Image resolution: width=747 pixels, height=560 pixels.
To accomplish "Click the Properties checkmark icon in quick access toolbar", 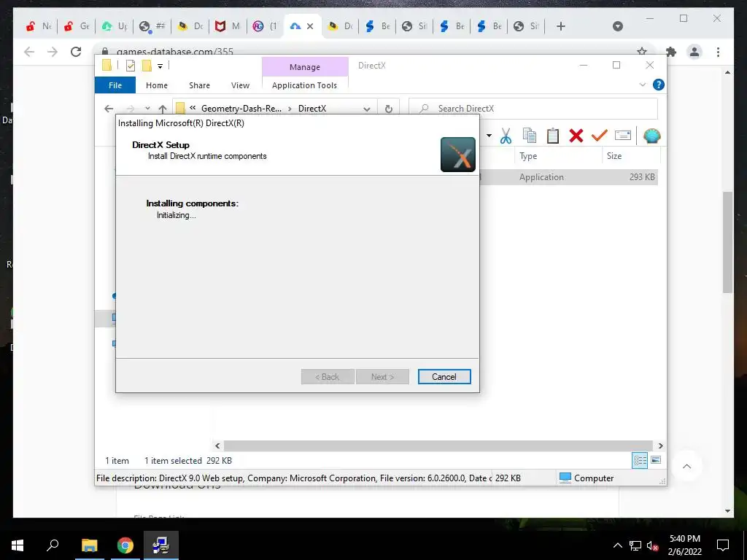I will pyautogui.click(x=130, y=66).
